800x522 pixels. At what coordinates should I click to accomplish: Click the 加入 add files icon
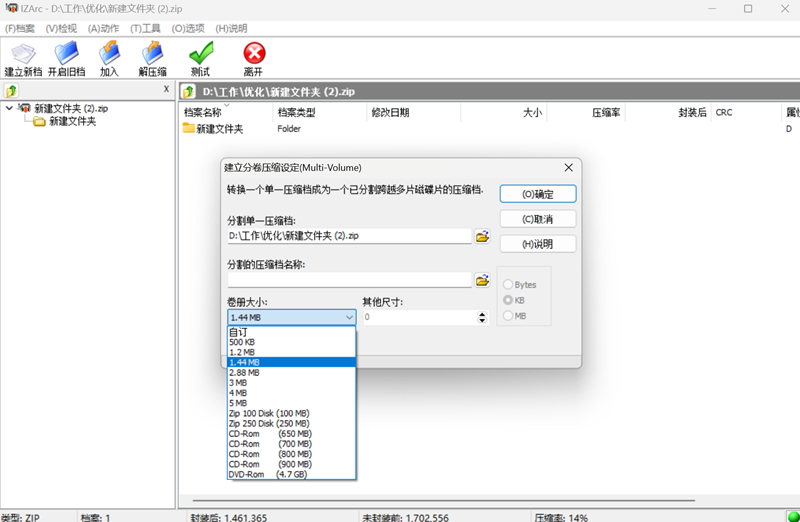[109, 60]
